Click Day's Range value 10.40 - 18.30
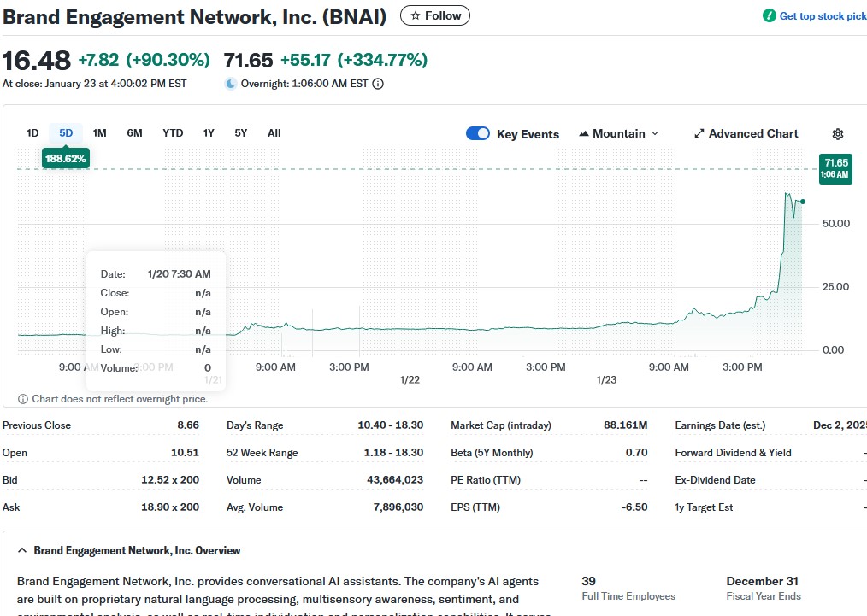The height and width of the screenshot is (616, 867). click(391, 425)
